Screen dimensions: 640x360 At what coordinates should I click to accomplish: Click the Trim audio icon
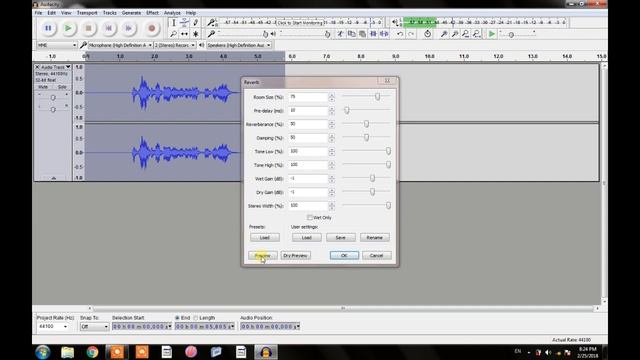click(x=373, y=34)
